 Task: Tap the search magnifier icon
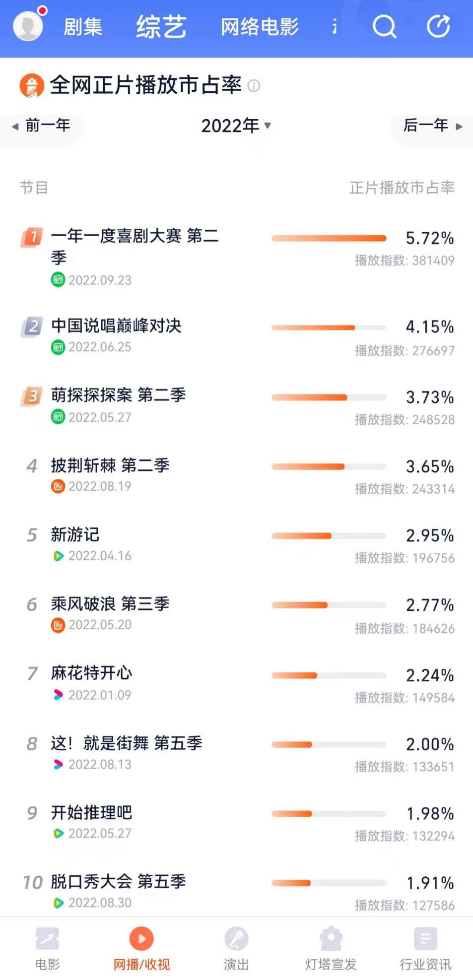point(384,26)
